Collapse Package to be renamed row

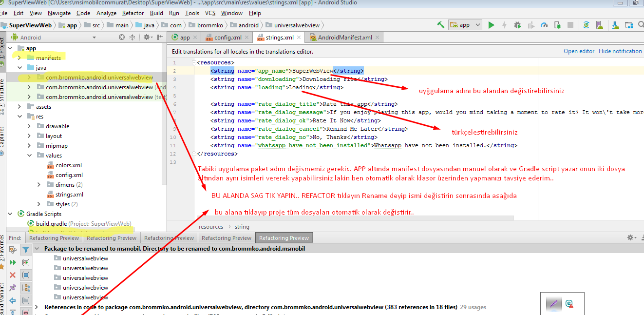click(37, 249)
